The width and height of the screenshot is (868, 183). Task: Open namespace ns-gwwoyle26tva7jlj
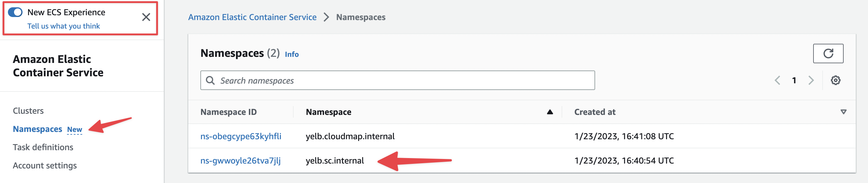pyautogui.click(x=240, y=161)
